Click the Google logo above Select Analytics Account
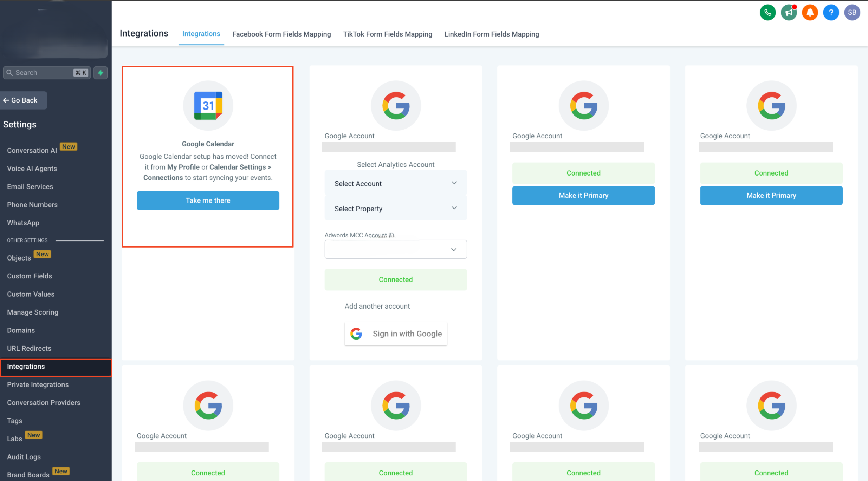Image resolution: width=868 pixels, height=481 pixels. (396, 106)
